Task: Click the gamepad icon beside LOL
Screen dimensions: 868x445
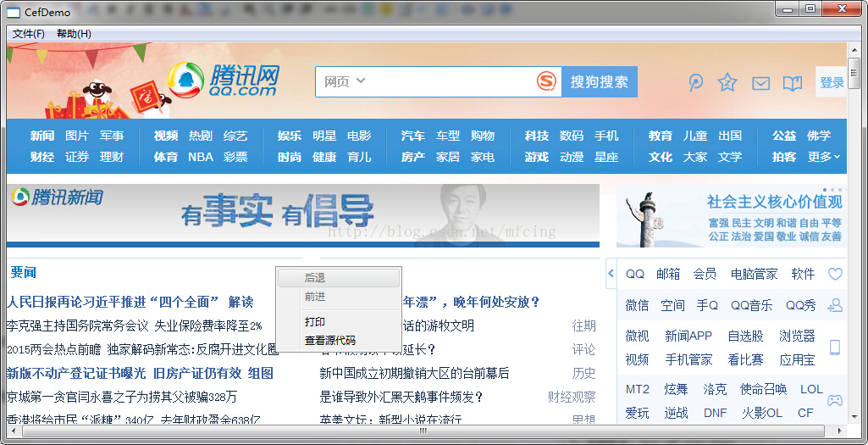Action: pyautogui.click(x=835, y=400)
